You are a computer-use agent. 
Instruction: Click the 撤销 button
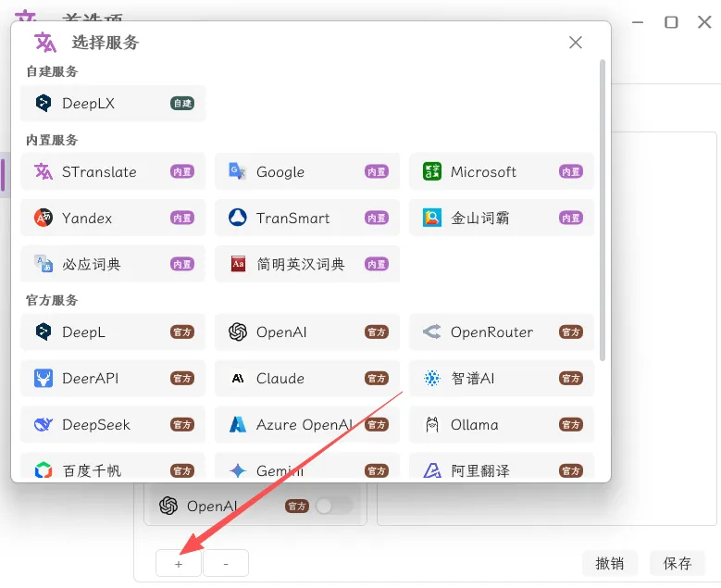tap(610, 563)
